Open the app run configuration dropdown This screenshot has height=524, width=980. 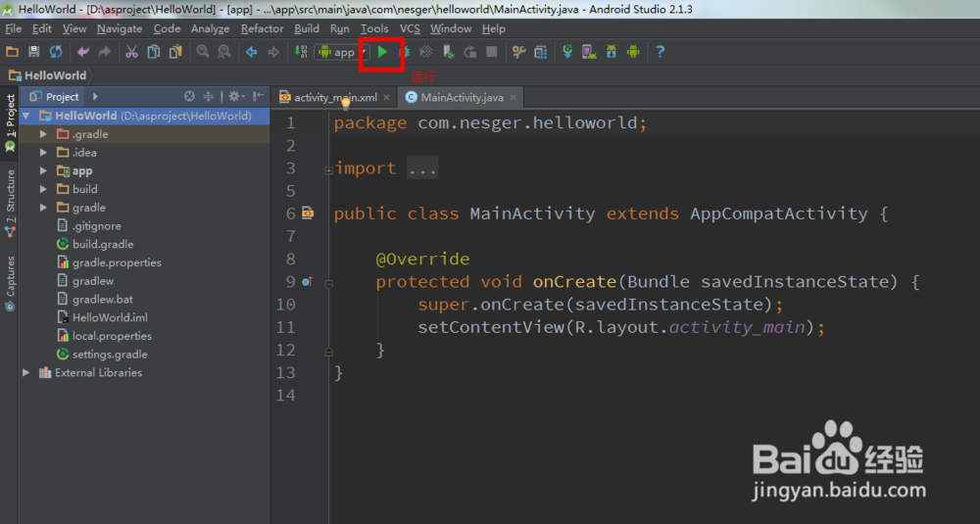pos(341,53)
